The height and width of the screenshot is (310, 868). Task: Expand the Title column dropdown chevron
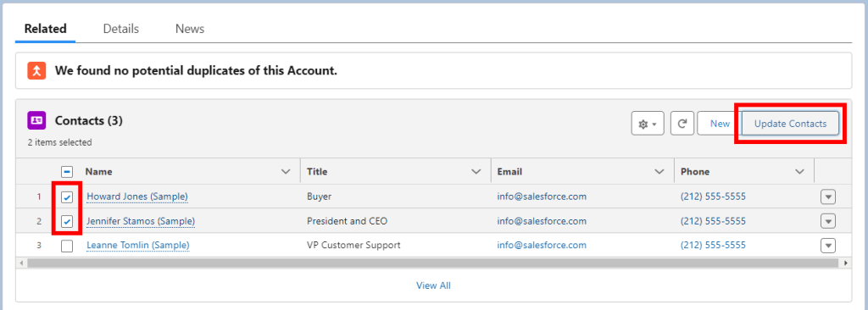point(476,172)
